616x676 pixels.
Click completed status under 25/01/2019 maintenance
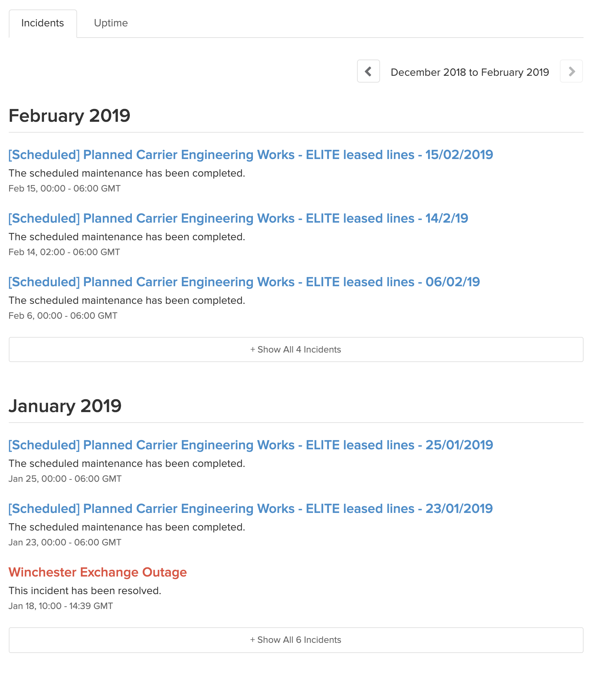[127, 464]
